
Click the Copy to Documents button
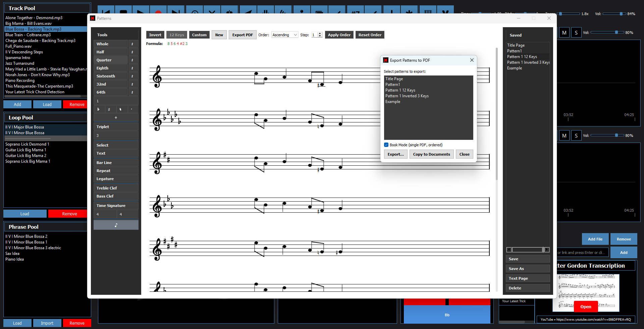click(x=431, y=154)
